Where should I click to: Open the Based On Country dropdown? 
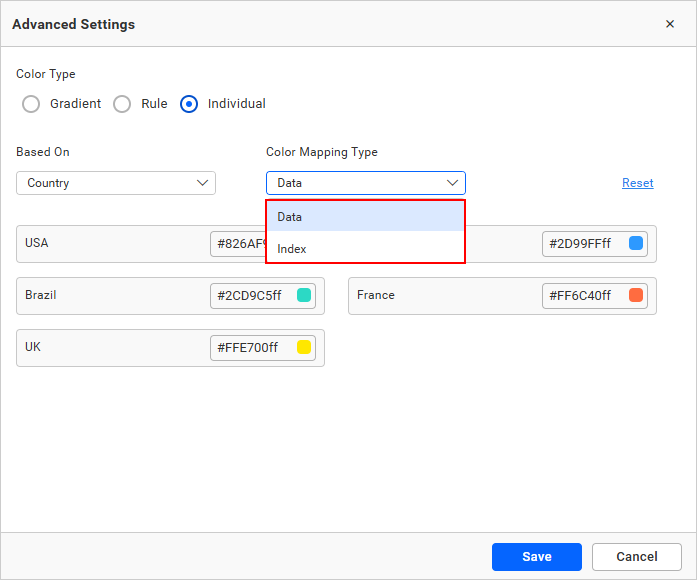[x=116, y=183]
